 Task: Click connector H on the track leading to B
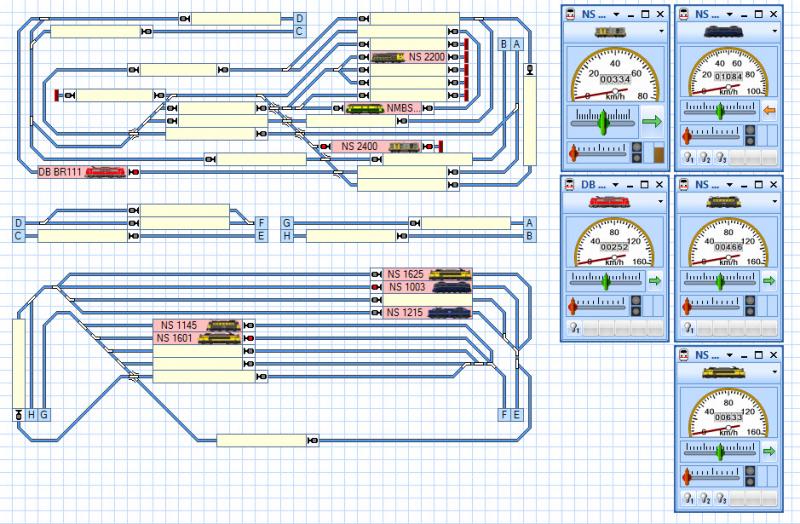pyautogui.click(x=287, y=236)
